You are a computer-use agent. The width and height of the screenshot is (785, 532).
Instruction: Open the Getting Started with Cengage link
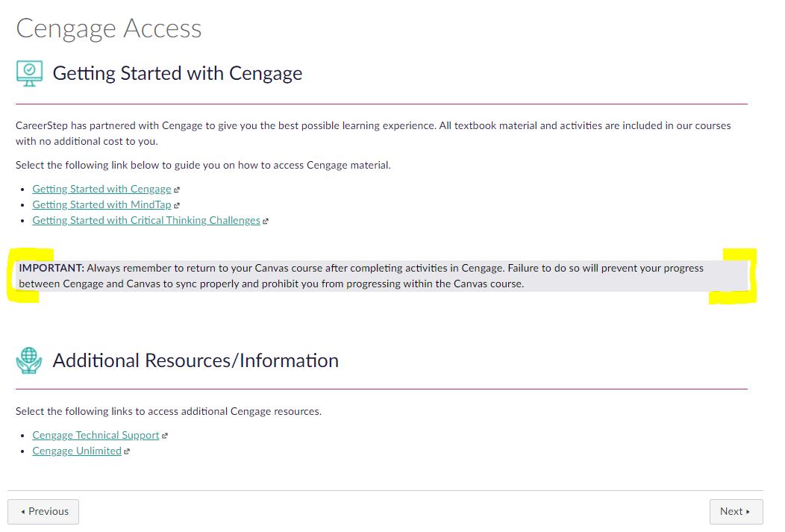click(101, 190)
